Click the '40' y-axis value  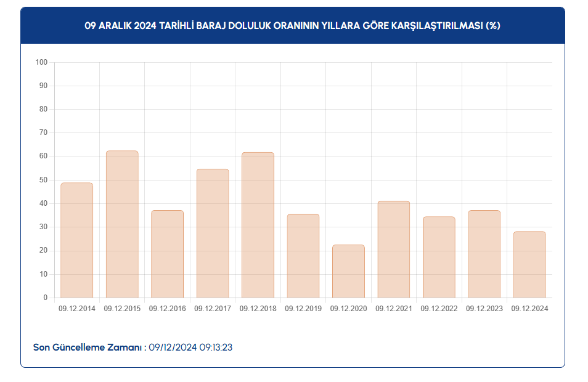coord(44,203)
